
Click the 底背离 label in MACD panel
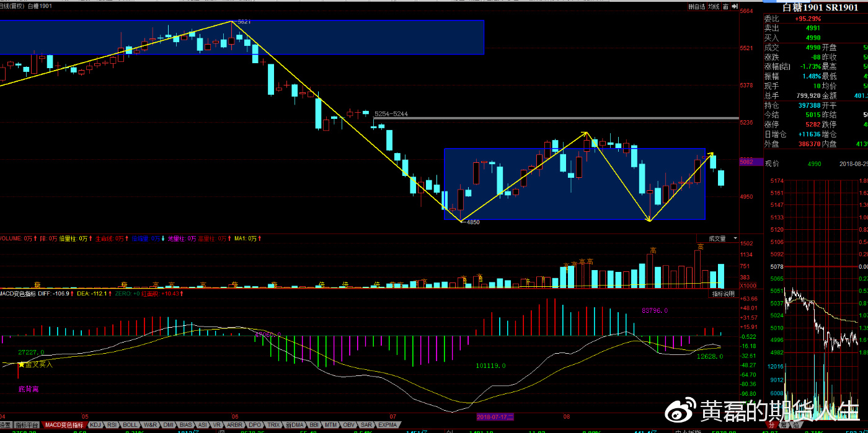[28, 389]
